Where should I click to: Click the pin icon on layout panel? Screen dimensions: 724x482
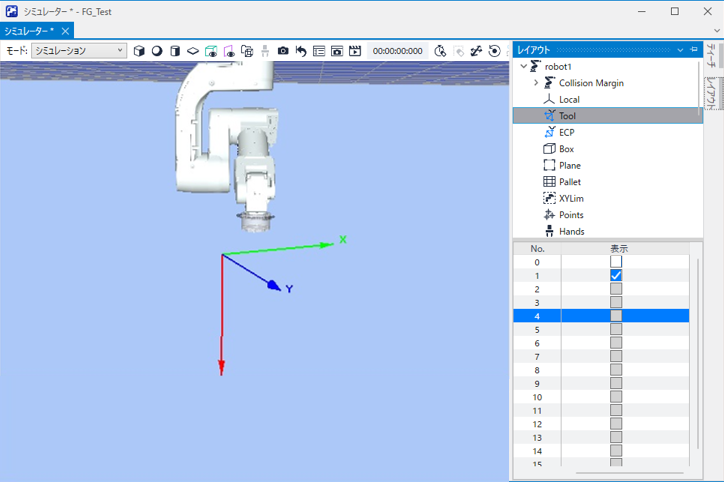[694, 49]
